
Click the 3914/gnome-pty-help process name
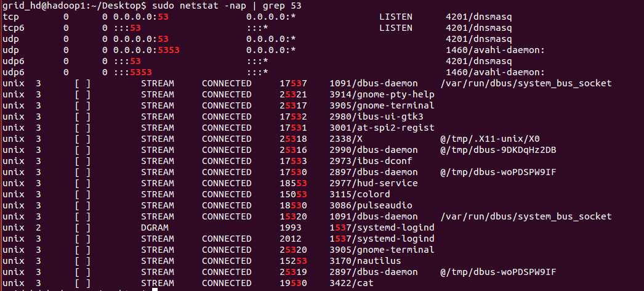pyautogui.click(x=382, y=94)
